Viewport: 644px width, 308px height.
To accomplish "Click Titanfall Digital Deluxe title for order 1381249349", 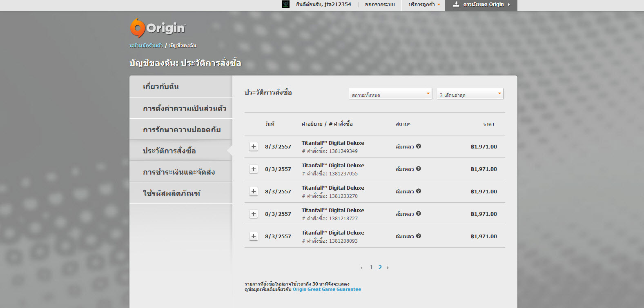I will click(333, 143).
